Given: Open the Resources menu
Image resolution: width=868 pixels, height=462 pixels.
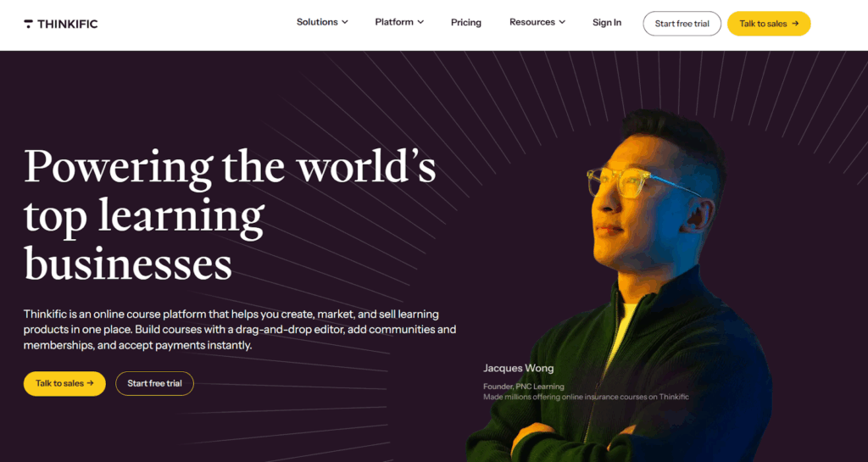Looking at the screenshot, I should 537,22.
